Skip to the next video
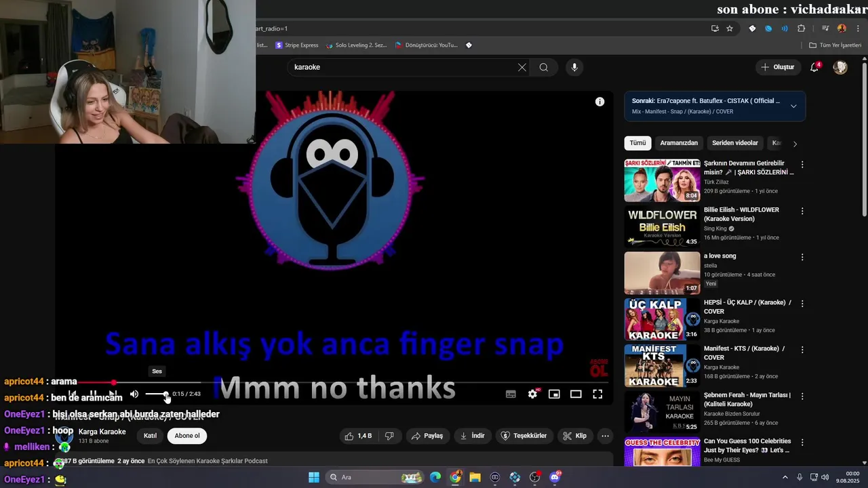Screen dimensions: 868x488 (x=113, y=394)
